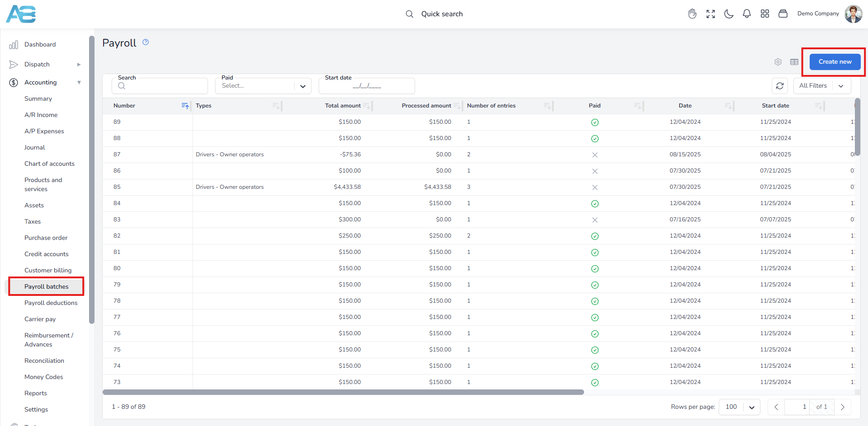Open Journal page
868x426 pixels.
coord(34,148)
